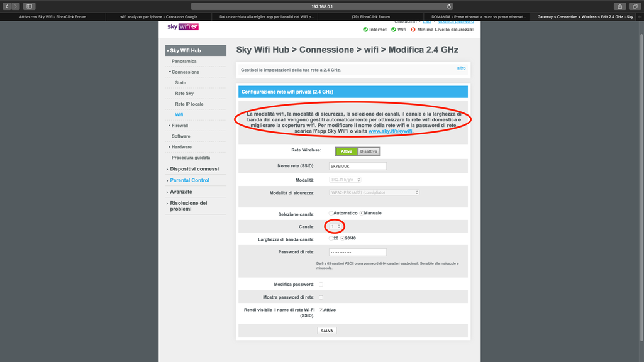Open the Modalità 802.11 b/g/n dropdown
This screenshot has width=644, height=362.
point(345,180)
